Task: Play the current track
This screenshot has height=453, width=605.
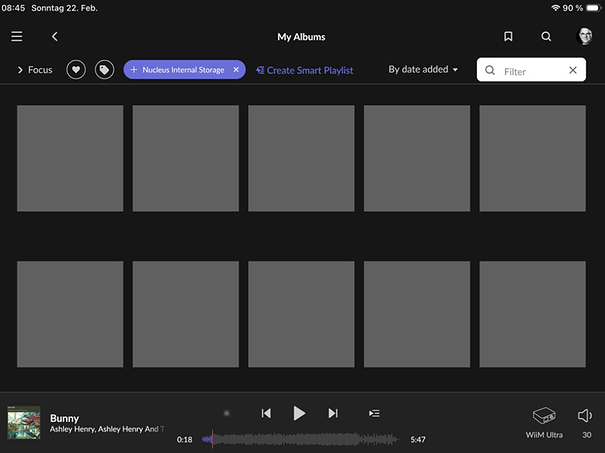Action: click(x=299, y=413)
